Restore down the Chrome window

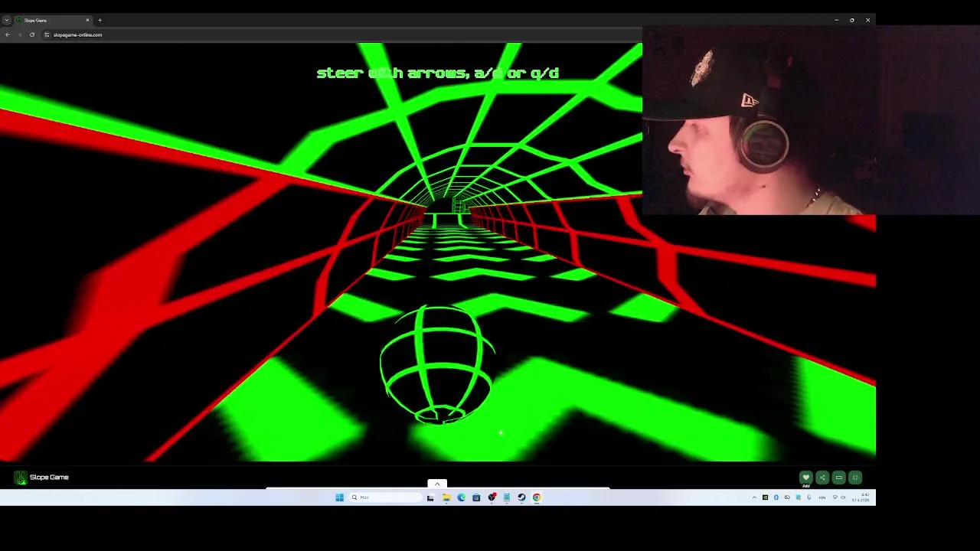852,20
